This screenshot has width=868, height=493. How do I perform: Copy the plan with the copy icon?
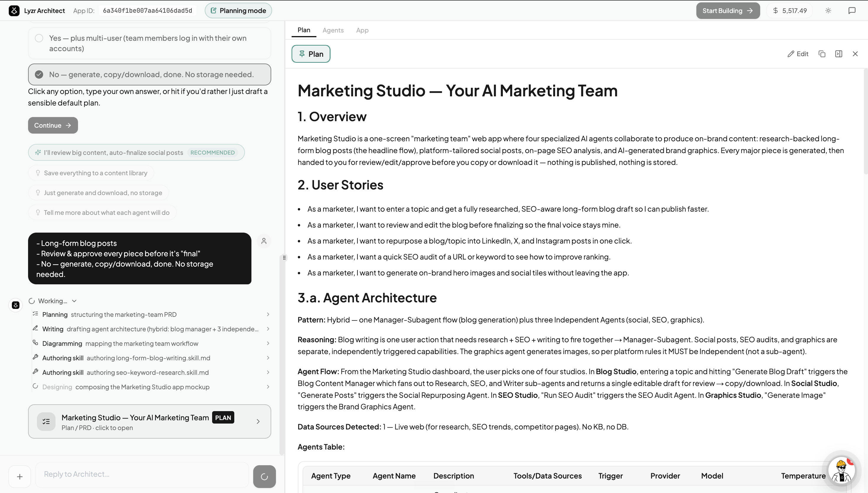click(822, 54)
